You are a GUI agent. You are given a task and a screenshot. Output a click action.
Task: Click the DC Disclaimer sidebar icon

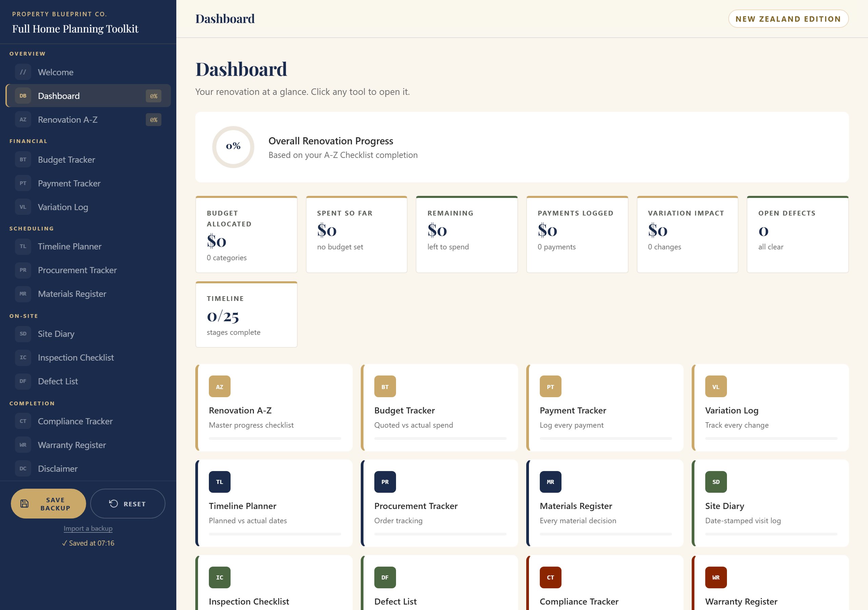coord(23,469)
